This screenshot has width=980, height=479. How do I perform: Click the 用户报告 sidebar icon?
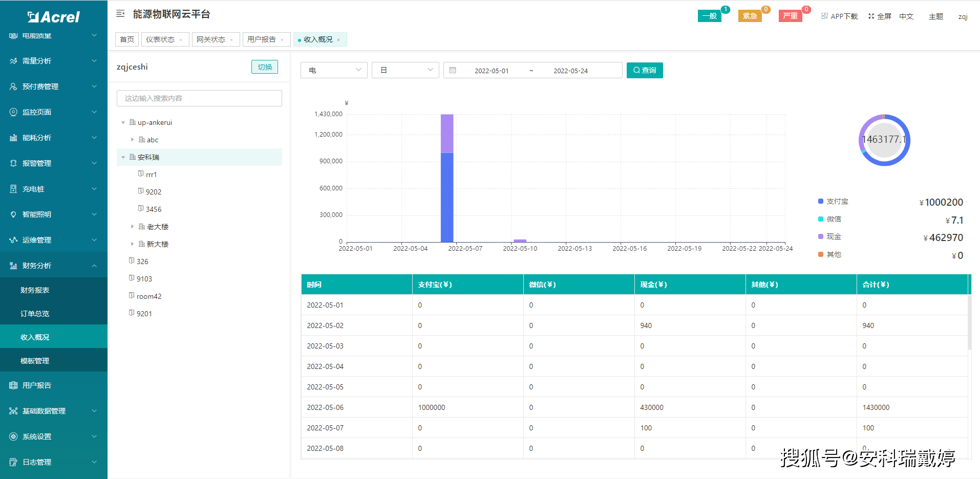pyautogui.click(x=13, y=385)
